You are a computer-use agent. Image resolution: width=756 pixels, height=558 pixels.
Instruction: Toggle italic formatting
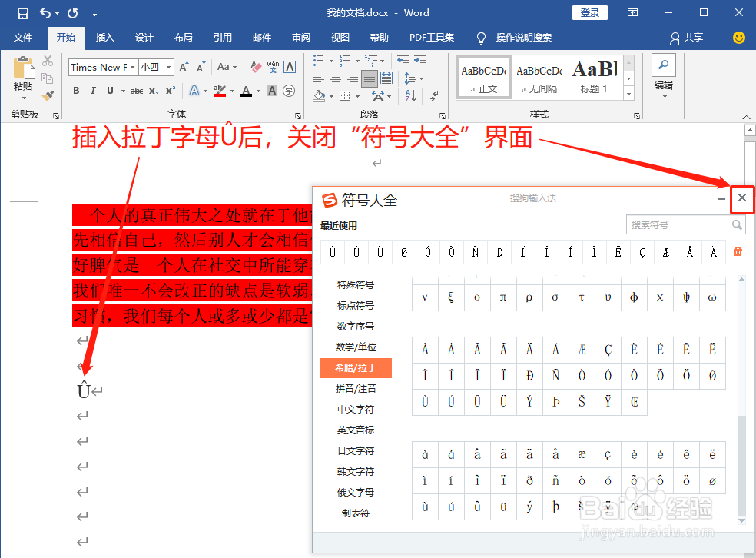point(93,91)
